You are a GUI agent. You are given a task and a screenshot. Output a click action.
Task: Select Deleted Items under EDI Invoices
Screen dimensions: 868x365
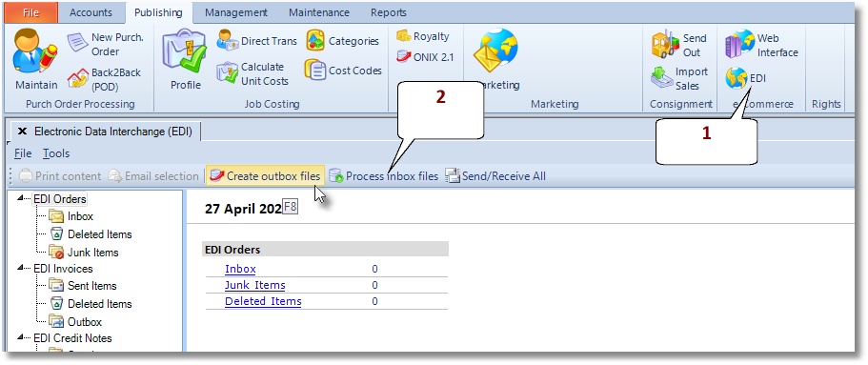click(x=91, y=303)
